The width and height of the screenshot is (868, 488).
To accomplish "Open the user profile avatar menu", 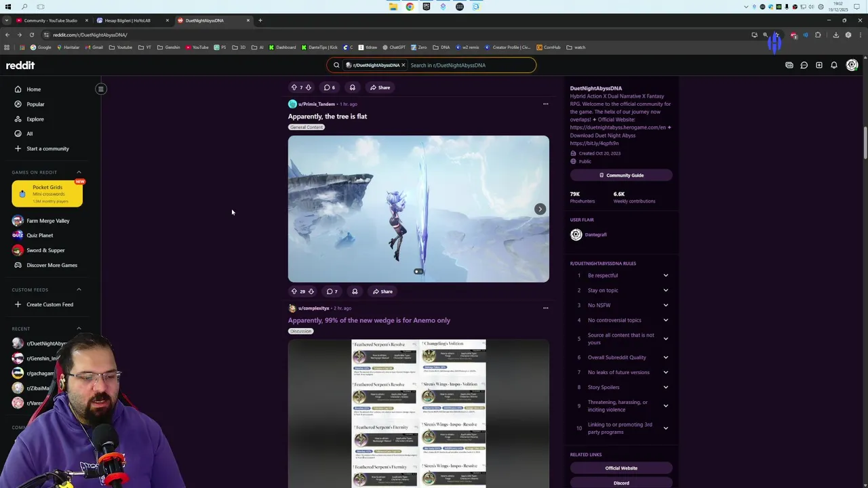I will pos(852,65).
